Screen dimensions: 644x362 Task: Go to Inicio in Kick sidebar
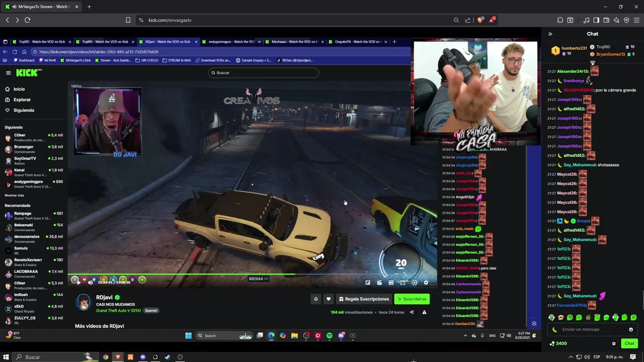(15, 89)
